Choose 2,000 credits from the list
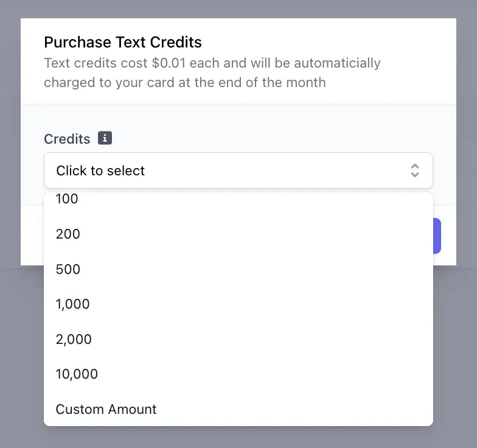The width and height of the screenshot is (477, 448). pos(238,339)
